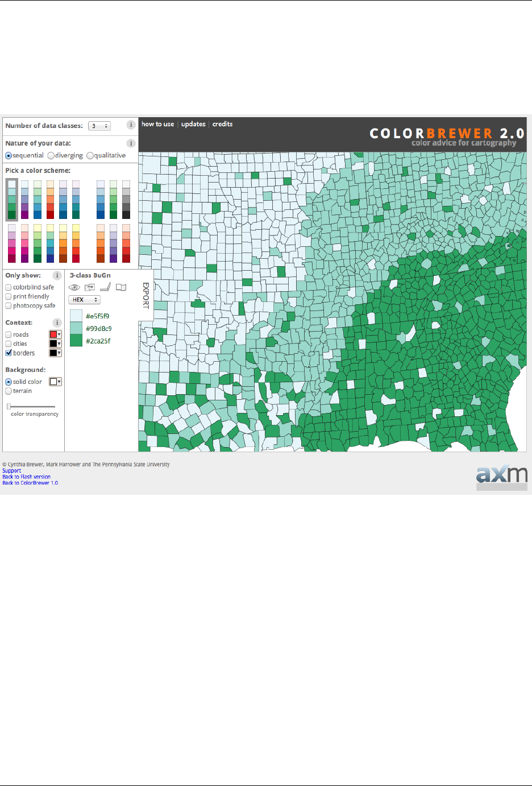Pick the Greys single-hue color scheme
The height and width of the screenshot is (786, 532).
tap(126, 200)
